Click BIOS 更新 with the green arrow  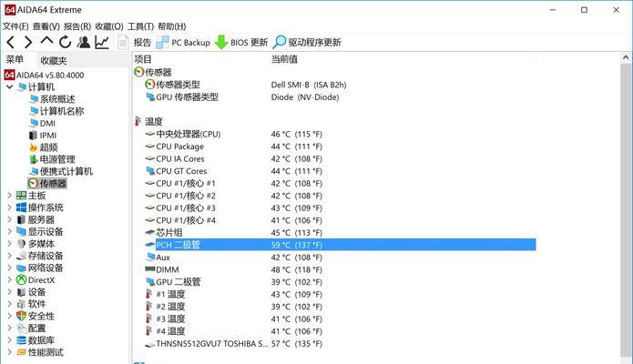click(241, 42)
